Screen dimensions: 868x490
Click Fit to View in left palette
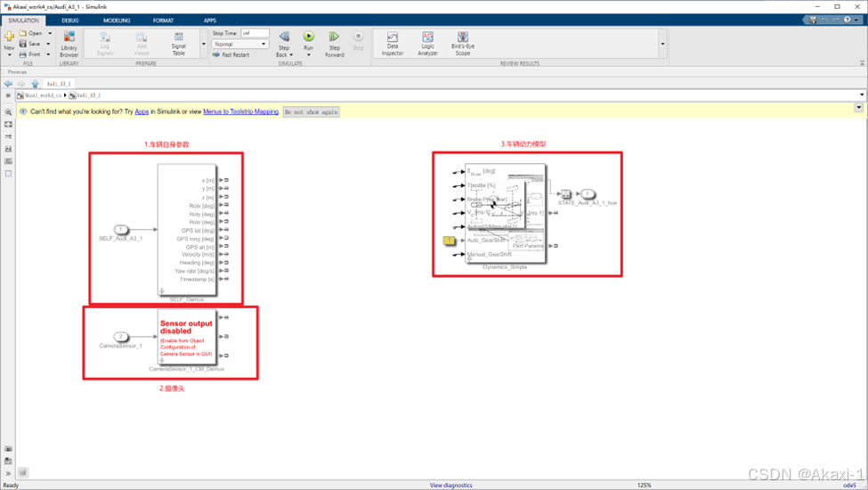[8, 125]
